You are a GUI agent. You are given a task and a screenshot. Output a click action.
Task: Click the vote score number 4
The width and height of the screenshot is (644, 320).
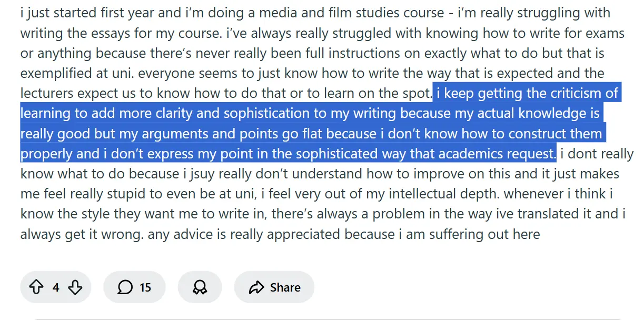[x=56, y=287]
